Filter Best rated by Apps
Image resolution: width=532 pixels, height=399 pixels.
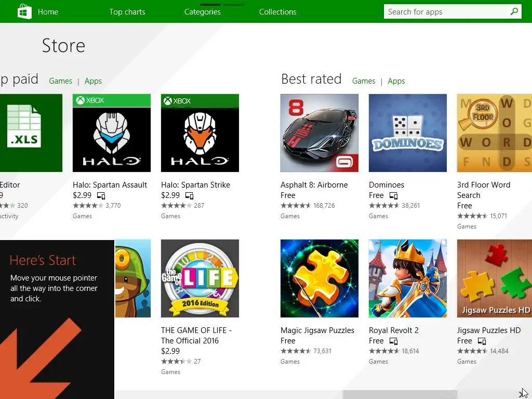(x=396, y=81)
